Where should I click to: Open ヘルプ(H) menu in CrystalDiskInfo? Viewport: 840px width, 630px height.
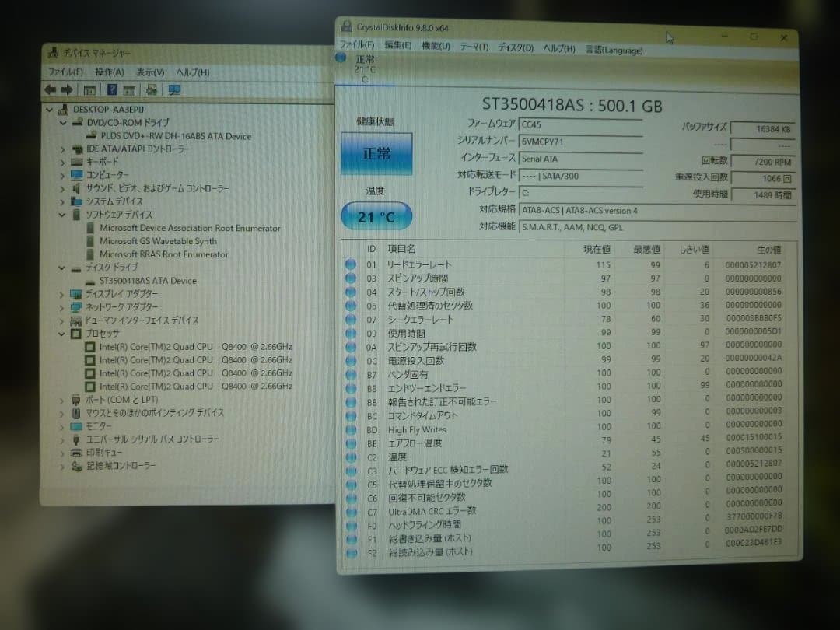[558, 49]
